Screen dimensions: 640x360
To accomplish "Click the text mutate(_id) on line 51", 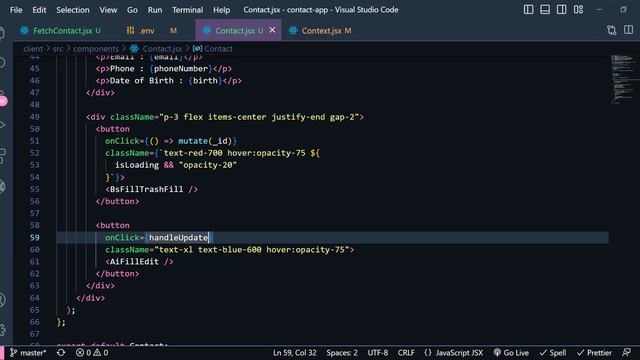I will (205, 141).
